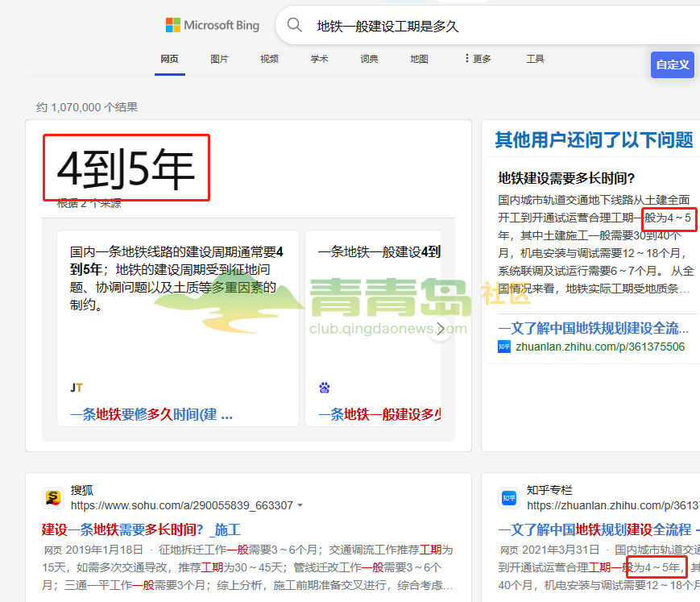This screenshot has width=700, height=602.
Task: Click the 4到5年 answer heading
Action: point(126,168)
